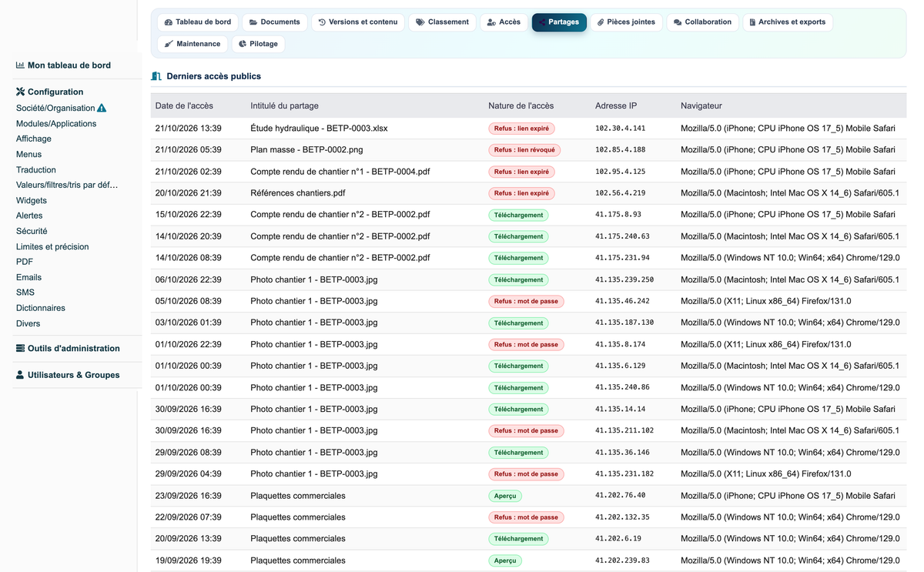Viewport: 924px width, 572px height.
Task: Open Limites et précision link
Action: 52,246
